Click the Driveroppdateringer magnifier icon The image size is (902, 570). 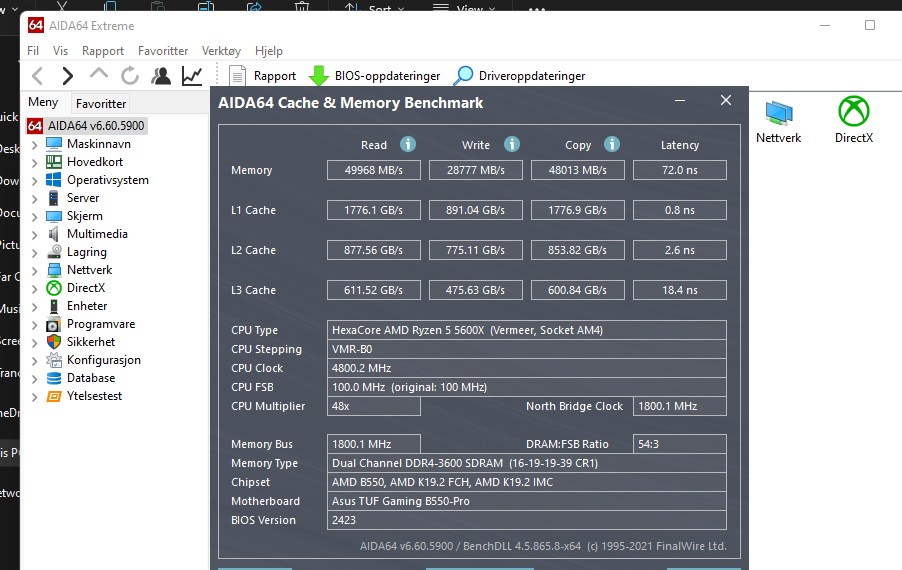point(463,76)
